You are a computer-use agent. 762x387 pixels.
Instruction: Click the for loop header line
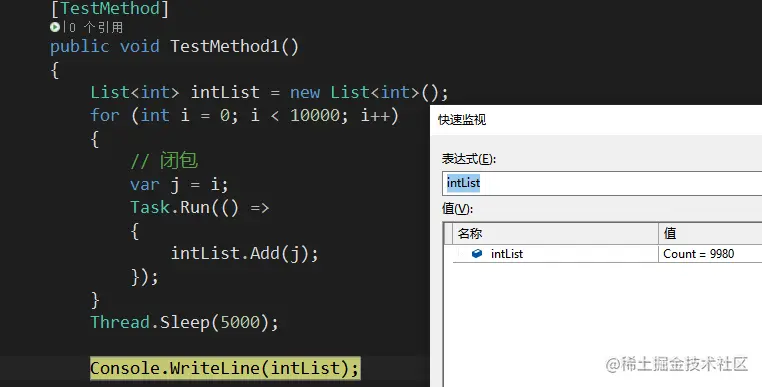[244, 116]
